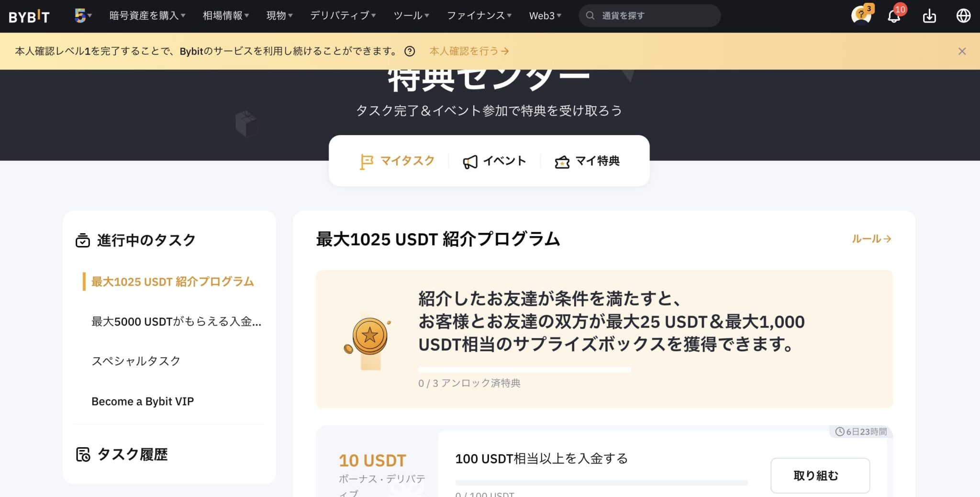Open the anniversary 5 badge menu

click(81, 15)
